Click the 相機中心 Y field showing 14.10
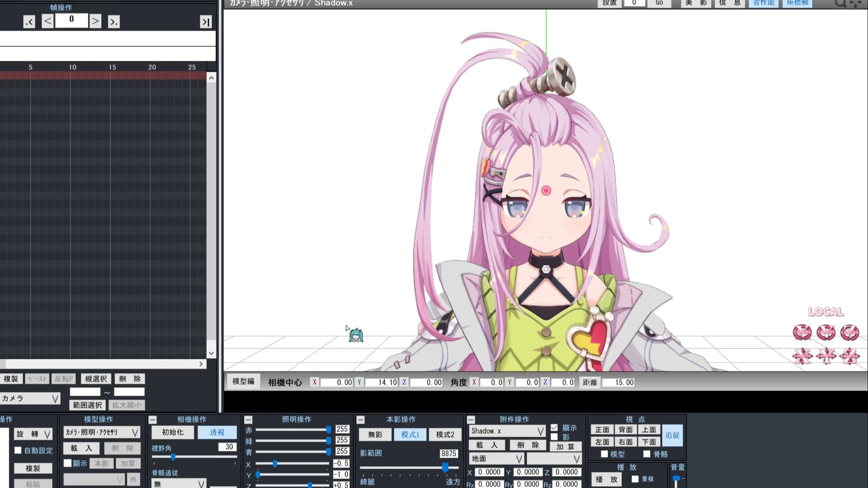The width and height of the screenshot is (868, 488). pos(382,382)
